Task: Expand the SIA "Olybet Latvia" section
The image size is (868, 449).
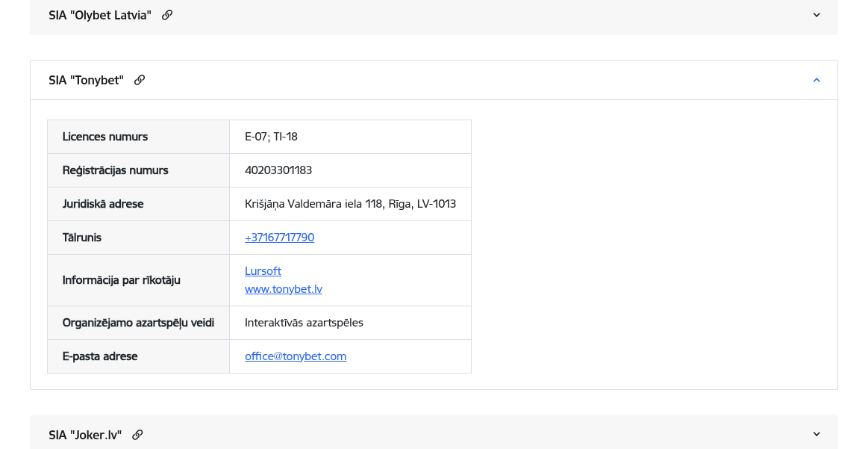Action: [816, 15]
